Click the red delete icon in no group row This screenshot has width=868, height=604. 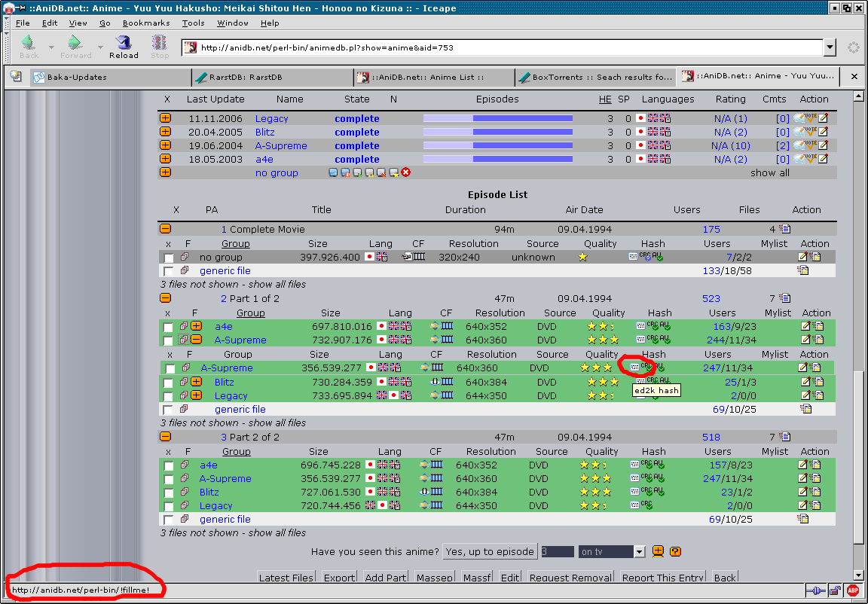point(405,173)
